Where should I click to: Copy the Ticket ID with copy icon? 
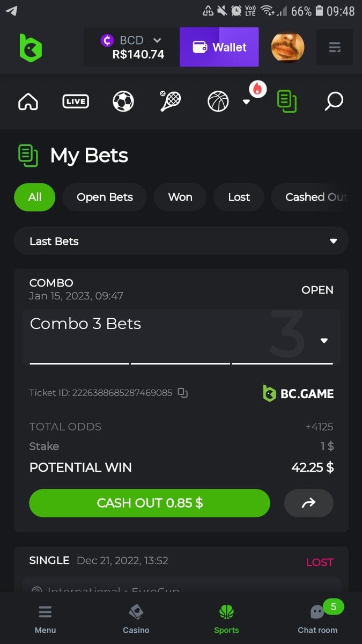click(183, 393)
